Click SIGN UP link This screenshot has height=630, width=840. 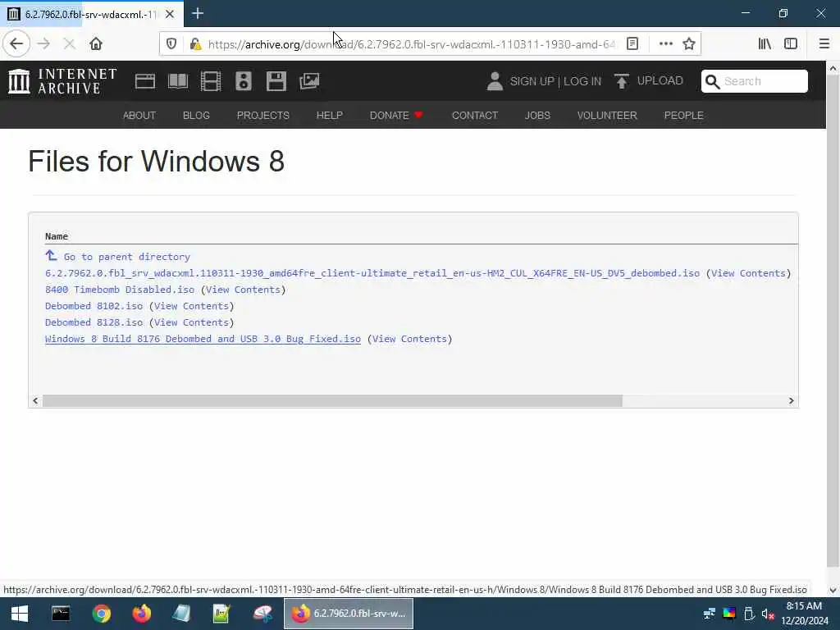tap(532, 81)
